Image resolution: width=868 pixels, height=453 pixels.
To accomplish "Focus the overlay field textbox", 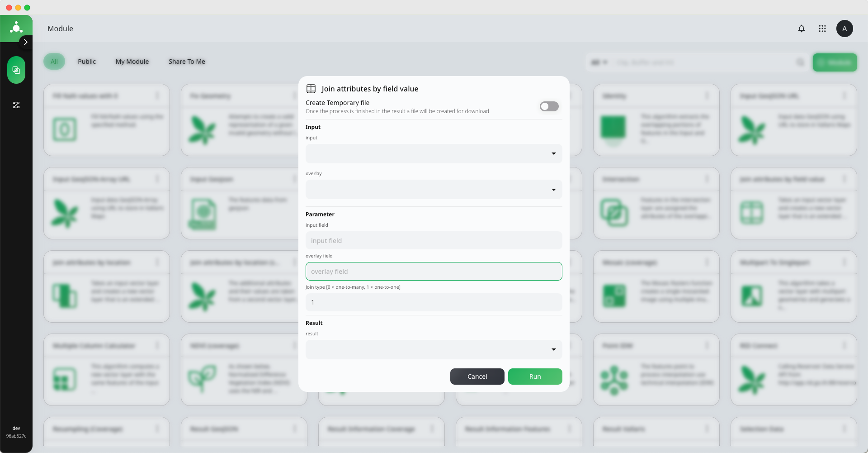I will (434, 272).
